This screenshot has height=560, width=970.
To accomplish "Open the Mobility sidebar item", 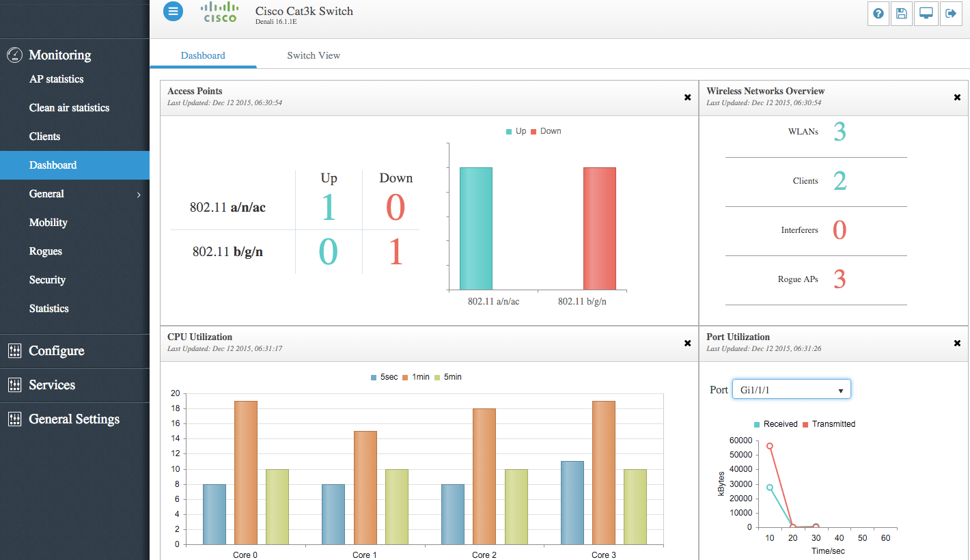I will [x=74, y=223].
